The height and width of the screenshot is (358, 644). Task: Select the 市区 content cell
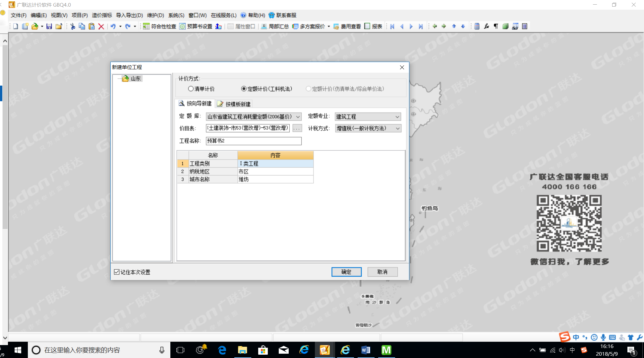(275, 172)
